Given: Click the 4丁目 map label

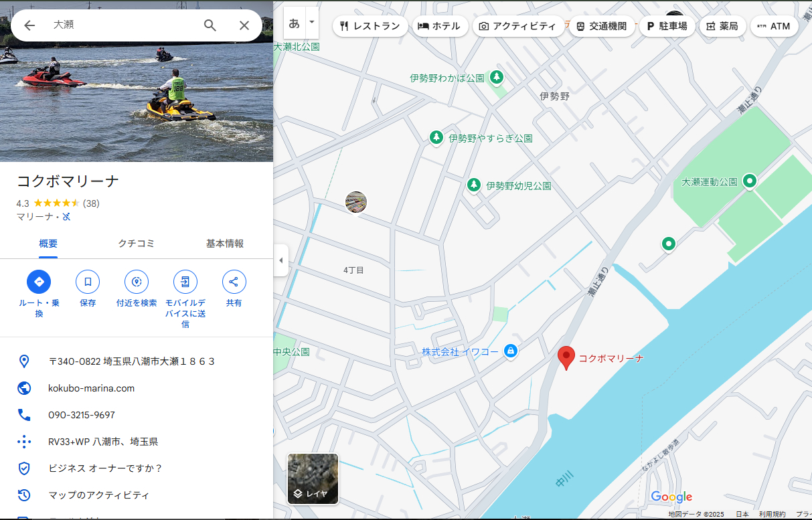Looking at the screenshot, I should point(353,270).
